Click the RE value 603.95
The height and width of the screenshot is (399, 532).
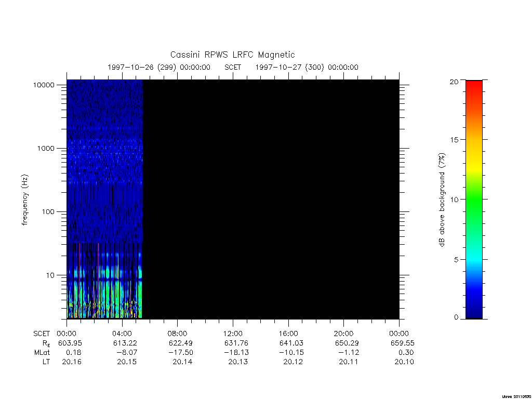[70, 343]
